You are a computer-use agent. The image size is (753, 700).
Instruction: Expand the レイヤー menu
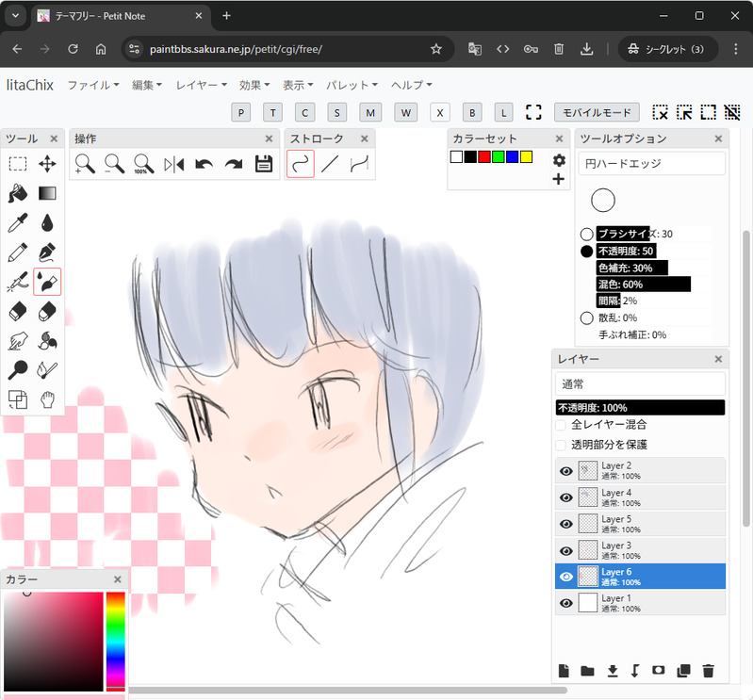202,85
